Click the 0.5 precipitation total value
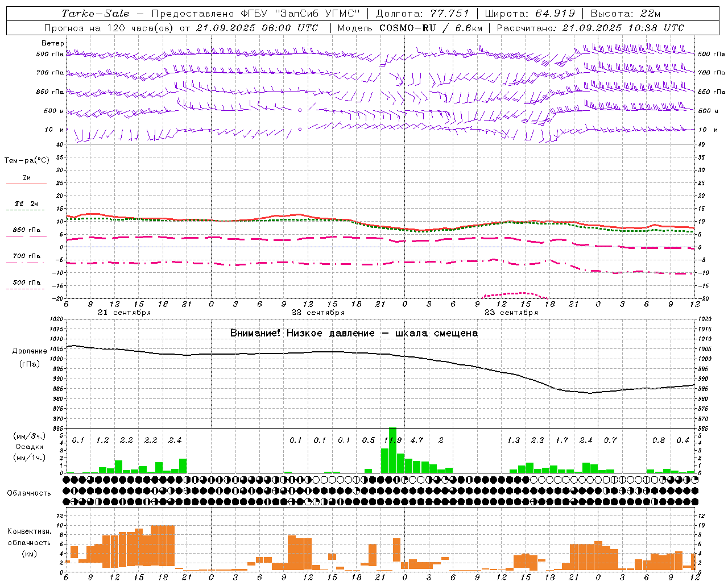This screenshot has width=728, height=582. click(x=369, y=440)
